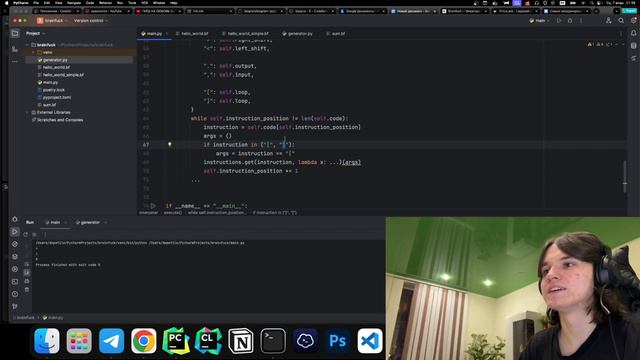Open Notion from the Dock
Viewport: 640px width, 360px height.
[240, 340]
